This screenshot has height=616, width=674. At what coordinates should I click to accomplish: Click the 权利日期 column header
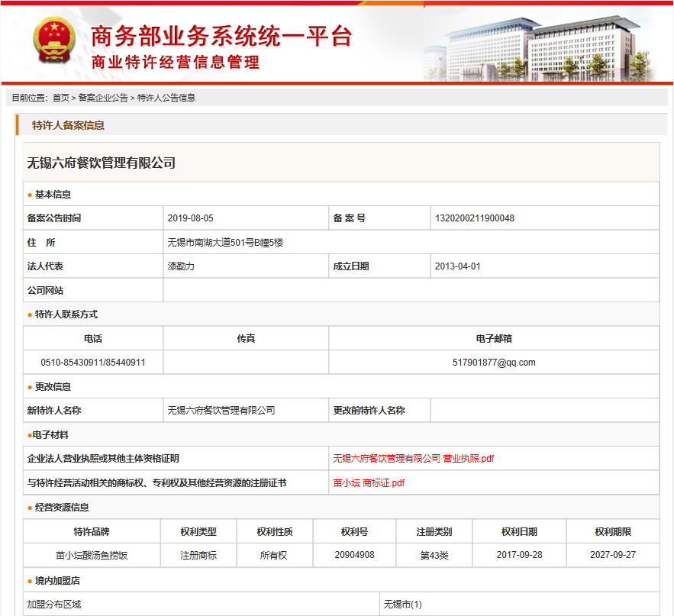coord(519,532)
